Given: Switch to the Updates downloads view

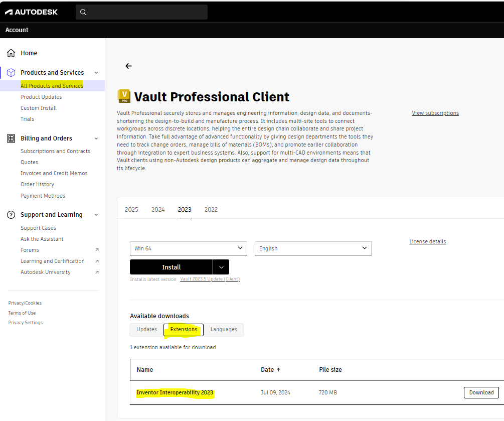Looking at the screenshot, I should (x=146, y=329).
